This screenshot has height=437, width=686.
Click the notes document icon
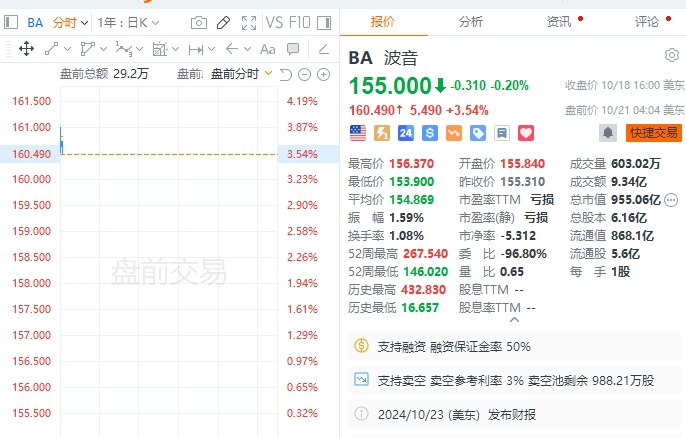[502, 133]
